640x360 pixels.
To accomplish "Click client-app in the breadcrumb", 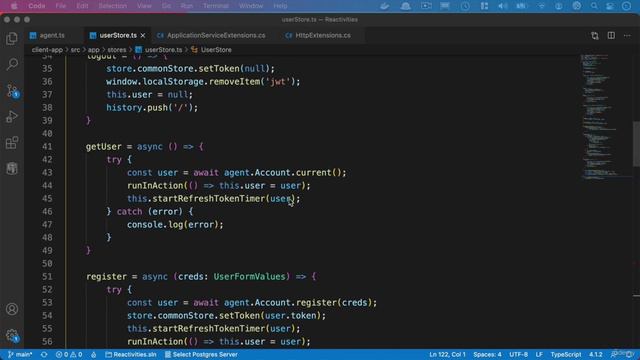I will click(x=47, y=50).
